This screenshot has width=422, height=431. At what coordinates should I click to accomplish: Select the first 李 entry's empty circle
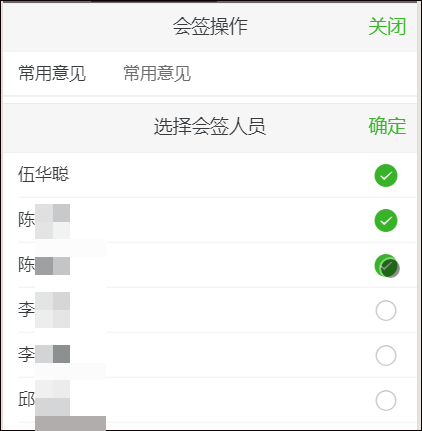(386, 311)
